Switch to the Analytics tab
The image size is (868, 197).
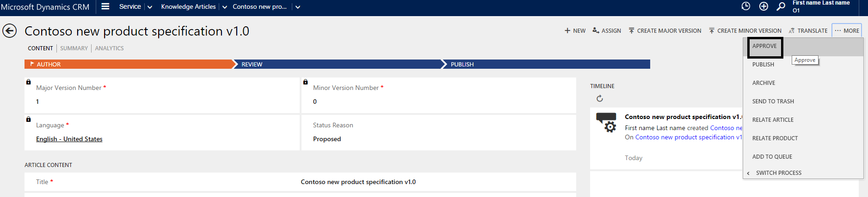coord(109,48)
